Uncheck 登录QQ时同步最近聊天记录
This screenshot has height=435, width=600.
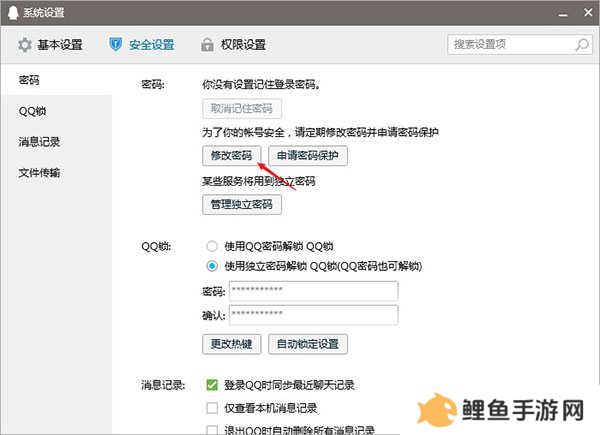(212, 385)
